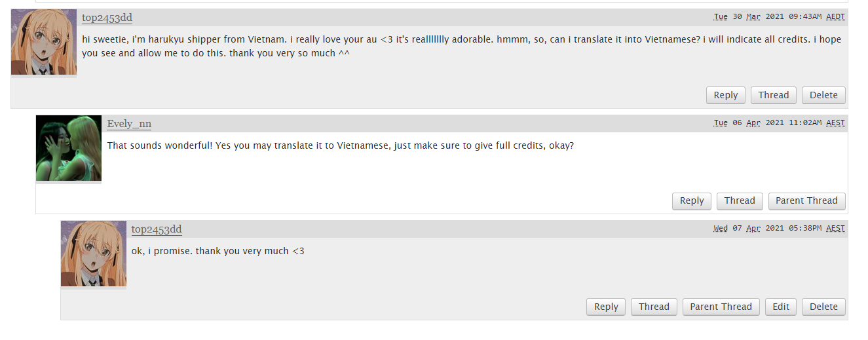This screenshot has width=868, height=340.
Task: Open Thread for the 30 Mar comment
Action: coord(774,95)
